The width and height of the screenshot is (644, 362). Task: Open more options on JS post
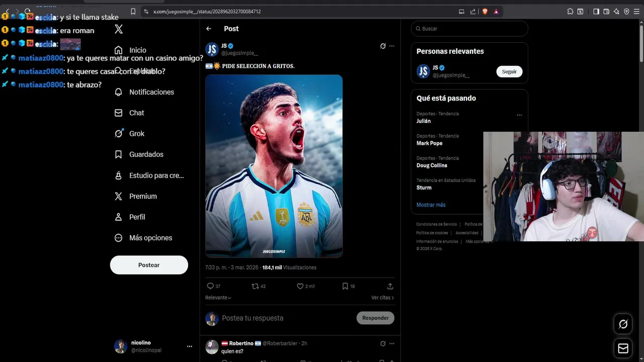coord(392,46)
